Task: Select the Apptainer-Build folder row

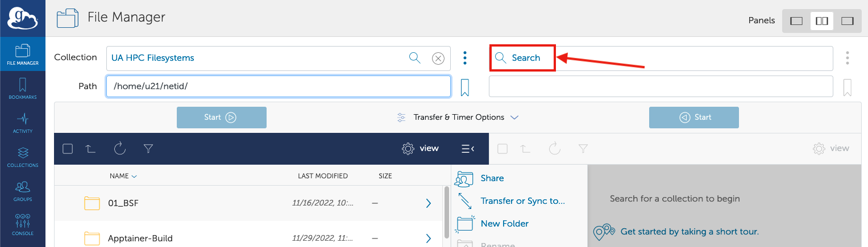Action: 248,234
